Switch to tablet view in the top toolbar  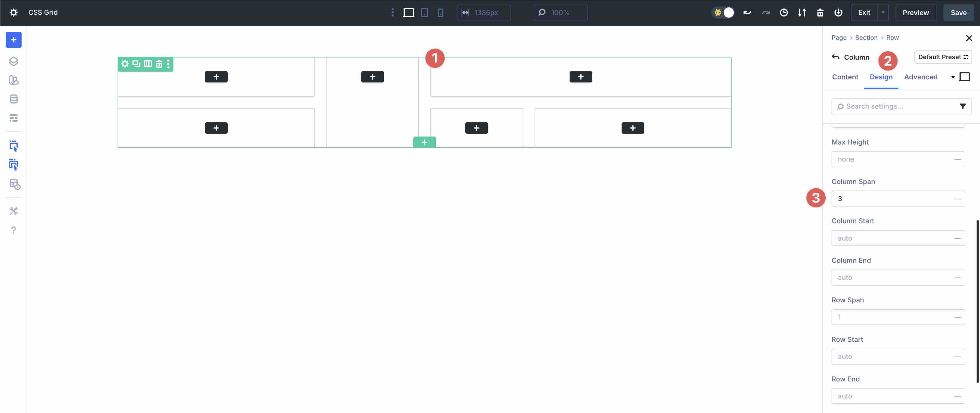[424, 12]
